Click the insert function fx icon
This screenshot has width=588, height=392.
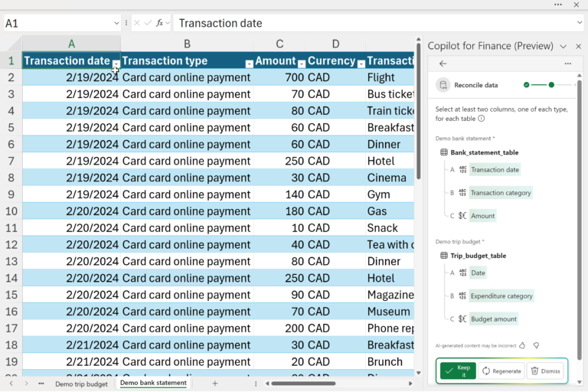(160, 23)
